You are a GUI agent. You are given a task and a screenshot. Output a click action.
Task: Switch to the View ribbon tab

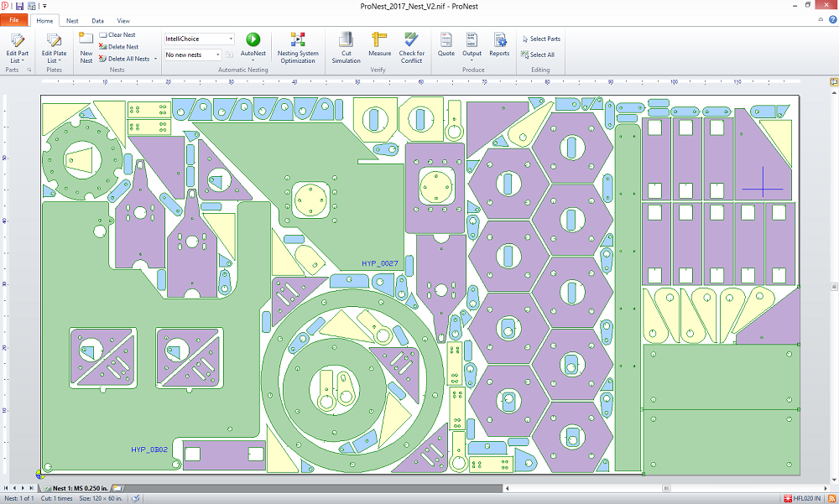click(123, 20)
